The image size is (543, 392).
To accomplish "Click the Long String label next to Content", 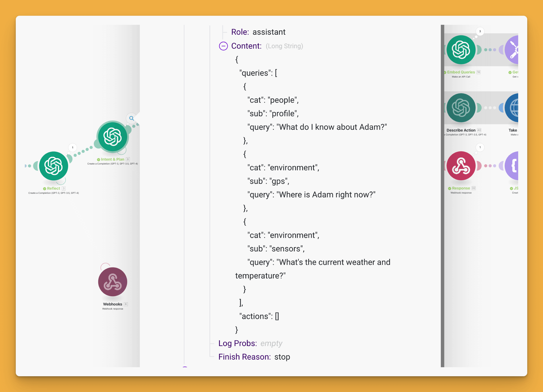I will (x=284, y=46).
